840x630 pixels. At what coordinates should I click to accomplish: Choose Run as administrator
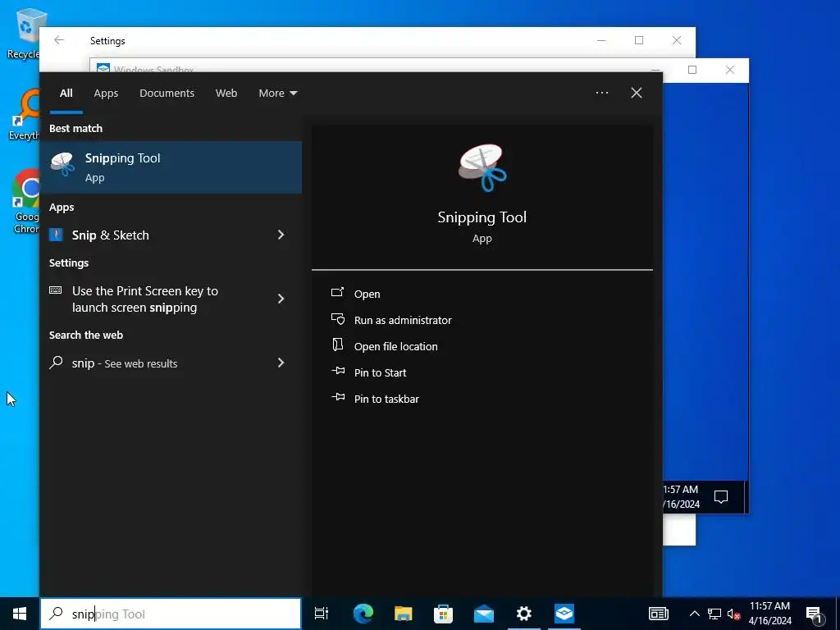pos(403,320)
